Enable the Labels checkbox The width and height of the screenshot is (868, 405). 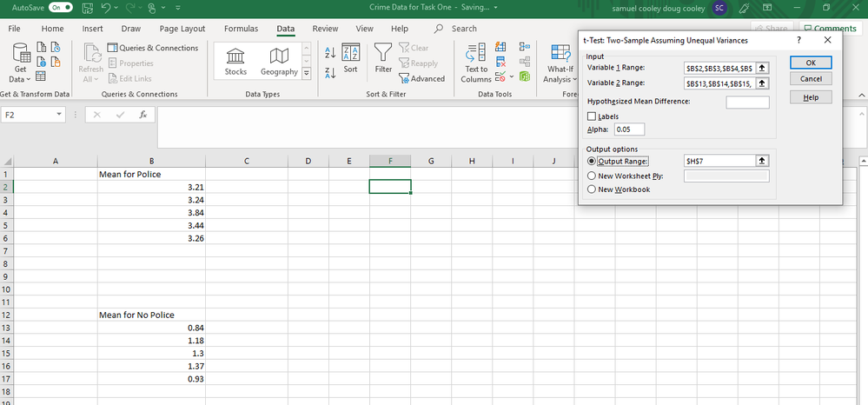click(592, 116)
